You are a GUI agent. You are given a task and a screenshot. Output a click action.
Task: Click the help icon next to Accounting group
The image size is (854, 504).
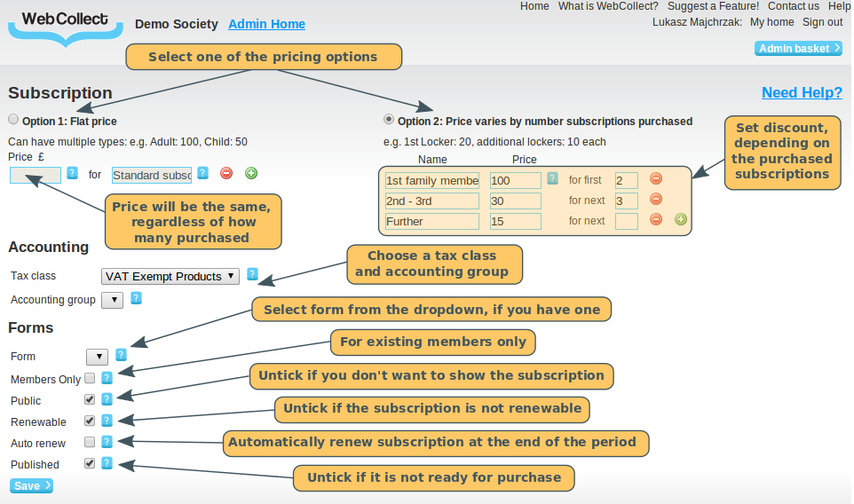click(x=136, y=298)
